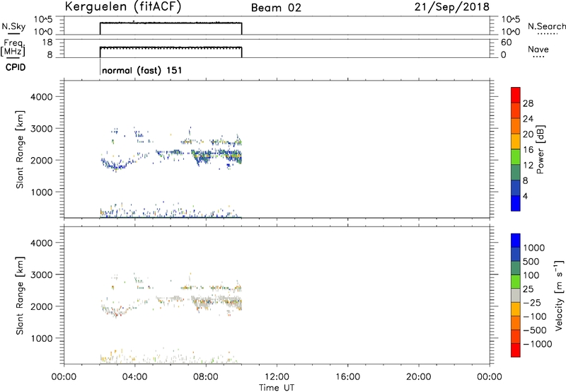Click the green 12-16 dB Power colorbar segment
566x392 pixels.
coord(516,157)
